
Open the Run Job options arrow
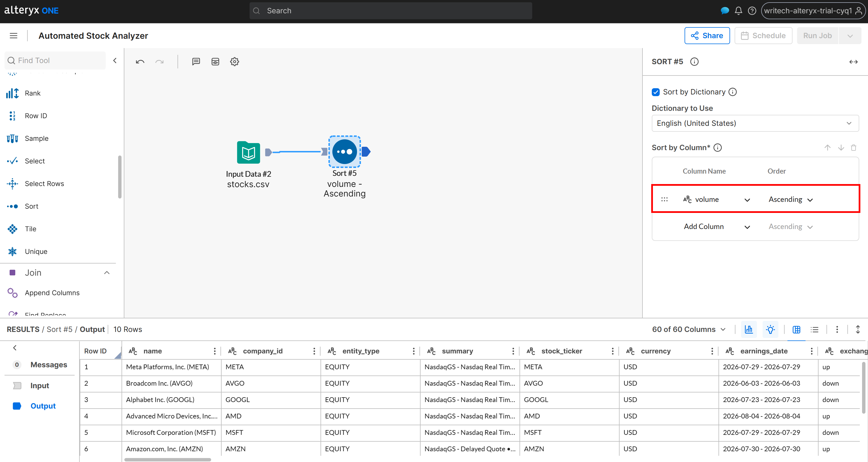click(850, 36)
